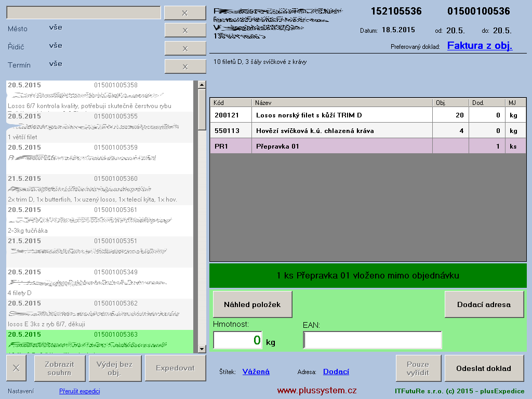Click the Vážená label type link

pyautogui.click(x=256, y=371)
